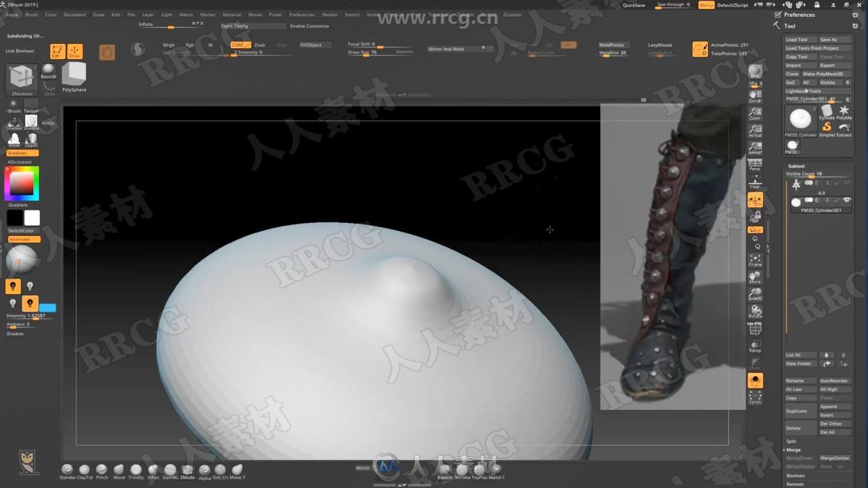The width and height of the screenshot is (868, 488).
Task: Toggle local symmetry L.Sym
Action: tap(755, 200)
